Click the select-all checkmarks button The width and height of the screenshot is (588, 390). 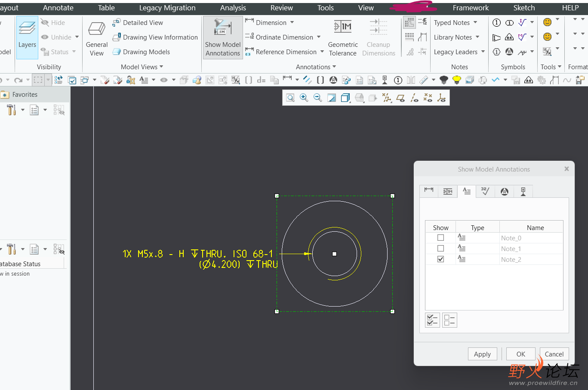coord(432,320)
